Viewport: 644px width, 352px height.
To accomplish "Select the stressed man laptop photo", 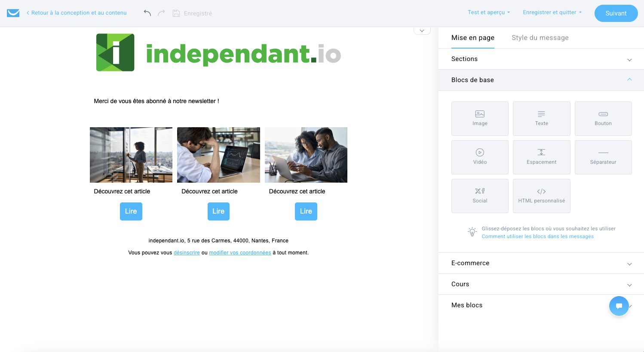I will 218,155.
